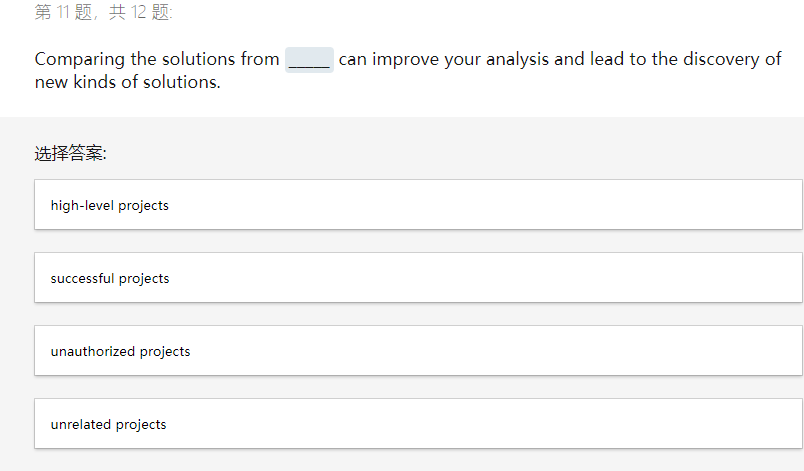
Task: Click empty right side of 'unauthorized projects' box
Action: [600, 351]
